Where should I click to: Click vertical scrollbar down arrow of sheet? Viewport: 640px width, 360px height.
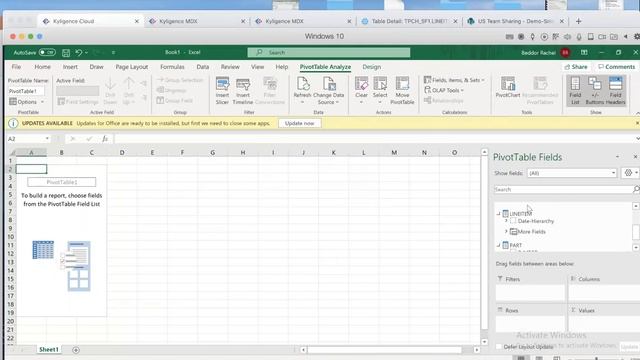coord(484,342)
